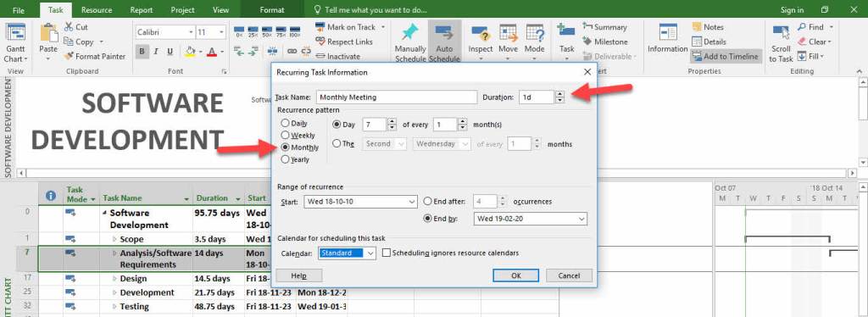Switch to the Project tab
Viewport: 868px width, 317px height.
[x=183, y=10]
